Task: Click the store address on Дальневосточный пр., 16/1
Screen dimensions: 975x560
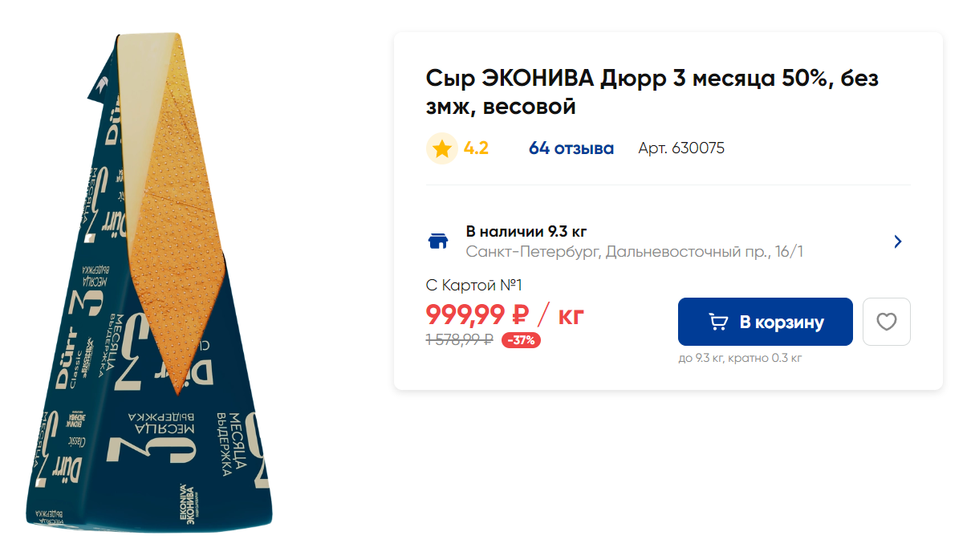Action: point(635,252)
